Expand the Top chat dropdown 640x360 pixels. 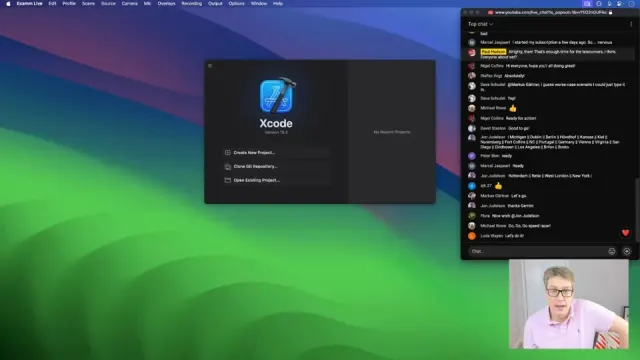(480, 24)
